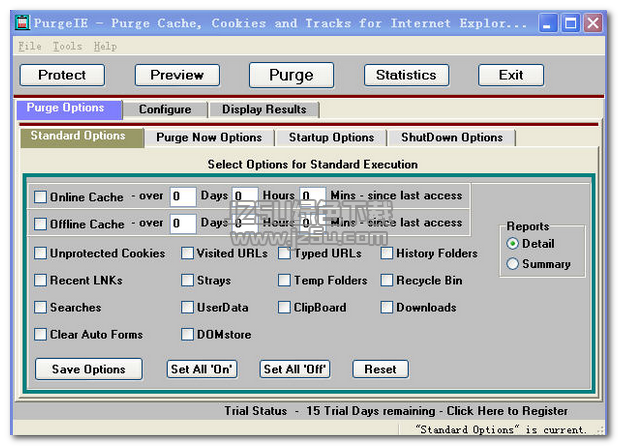Click Online Cache Days input field
This screenshot has width=618, height=446.
[183, 196]
